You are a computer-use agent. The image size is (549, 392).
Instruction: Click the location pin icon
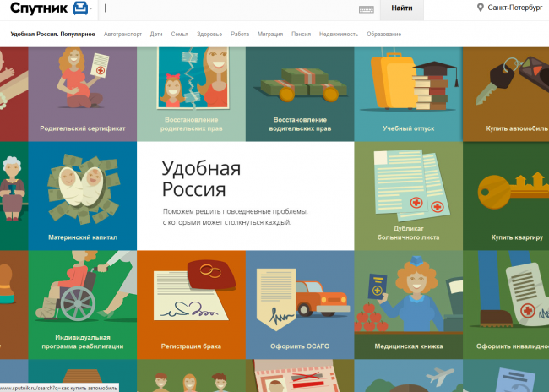481,8
